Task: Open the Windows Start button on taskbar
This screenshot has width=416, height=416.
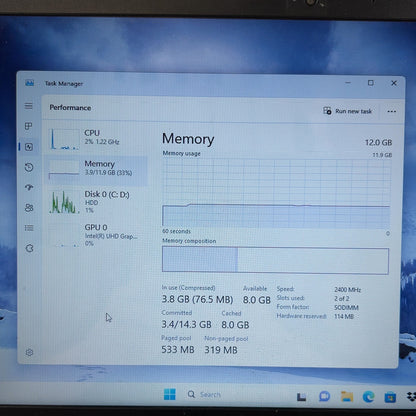Action: point(170,394)
